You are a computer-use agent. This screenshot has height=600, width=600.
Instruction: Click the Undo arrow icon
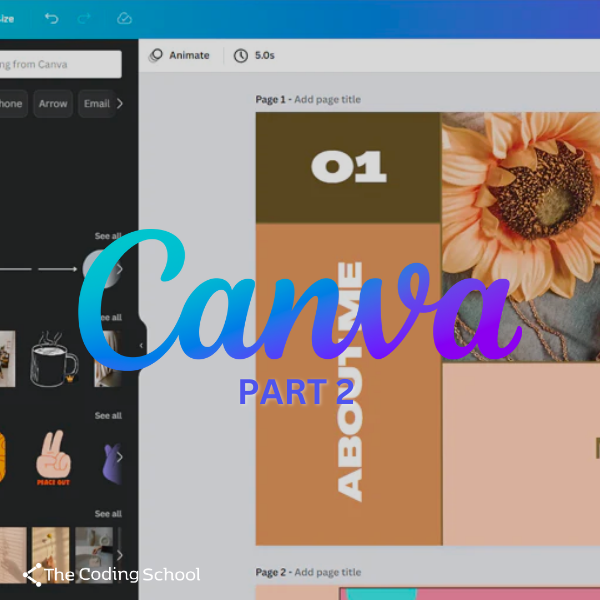(52, 18)
